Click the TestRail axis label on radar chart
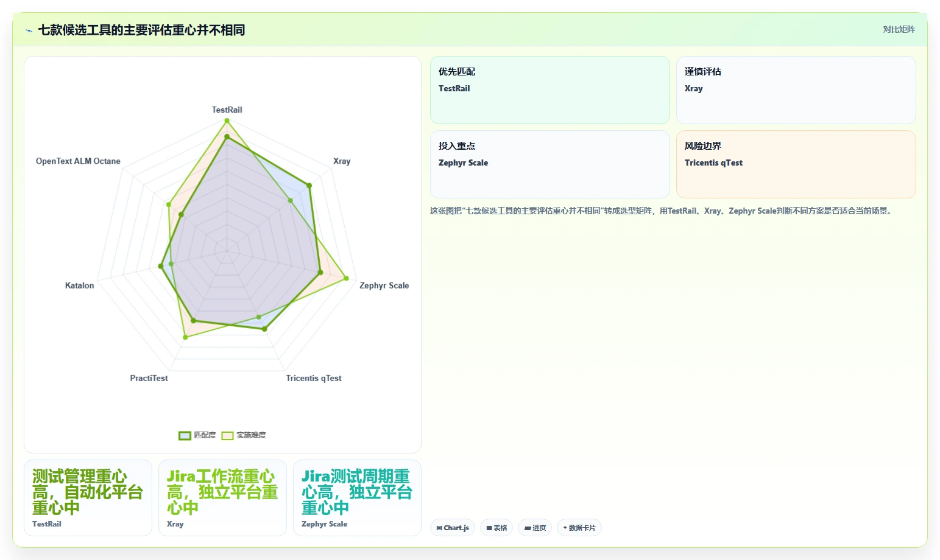Viewport: 940px width, 560px height. click(x=227, y=110)
